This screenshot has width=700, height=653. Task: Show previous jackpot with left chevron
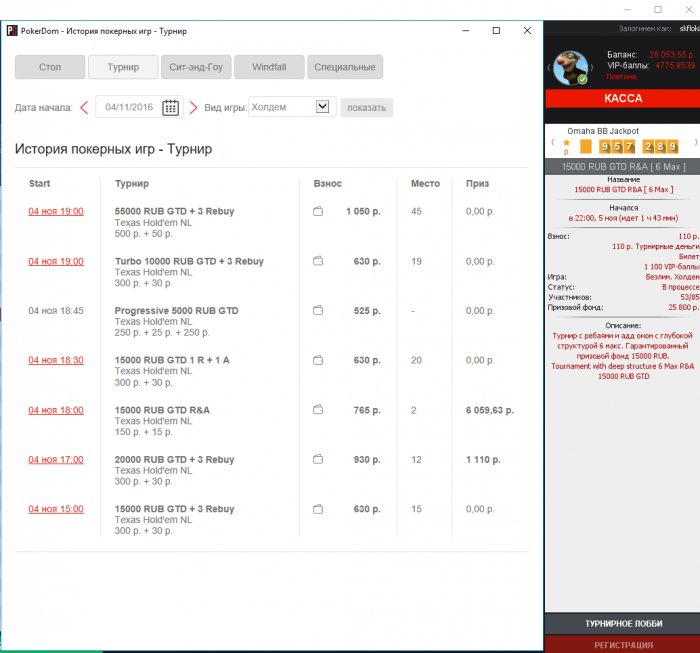point(553,142)
